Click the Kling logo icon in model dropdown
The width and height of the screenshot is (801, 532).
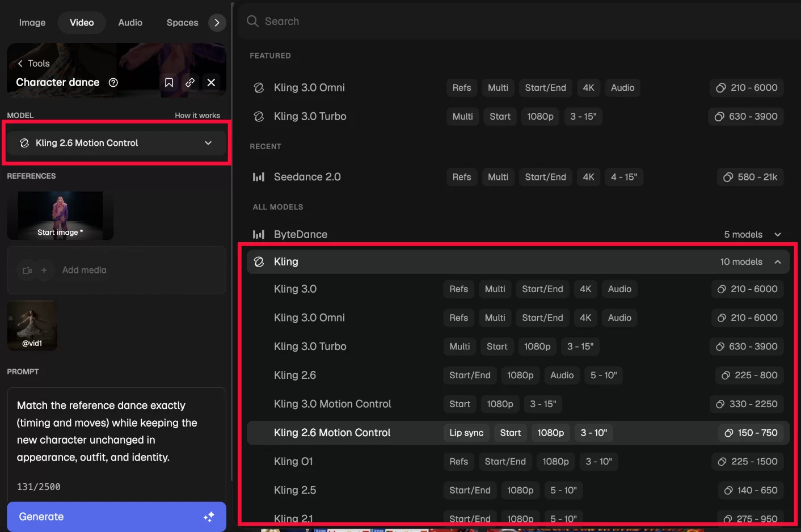click(24, 143)
